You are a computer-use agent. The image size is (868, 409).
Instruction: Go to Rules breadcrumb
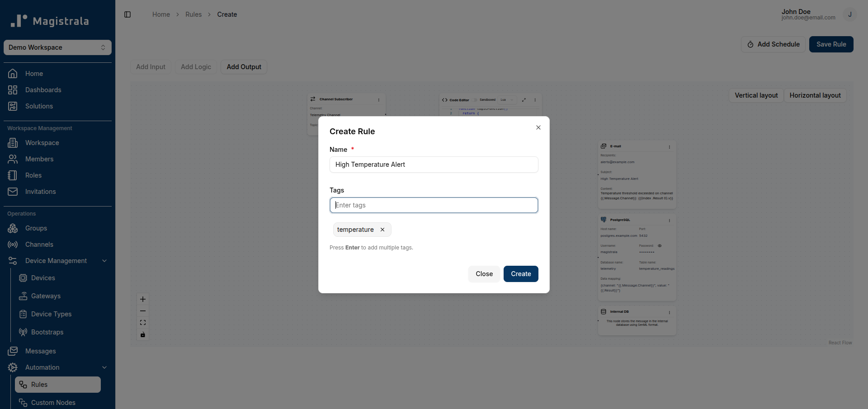(x=193, y=14)
